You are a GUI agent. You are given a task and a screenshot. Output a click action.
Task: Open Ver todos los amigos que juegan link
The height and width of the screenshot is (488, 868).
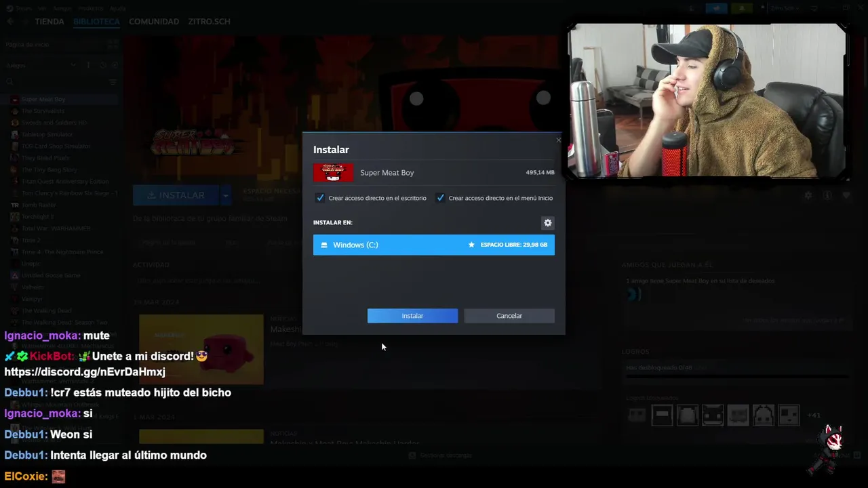tap(793, 321)
